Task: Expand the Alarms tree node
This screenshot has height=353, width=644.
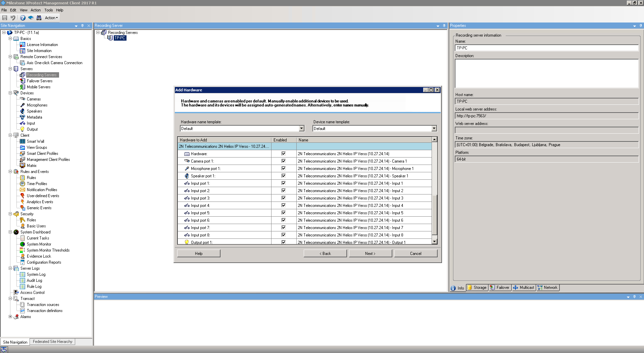Action: pos(10,317)
